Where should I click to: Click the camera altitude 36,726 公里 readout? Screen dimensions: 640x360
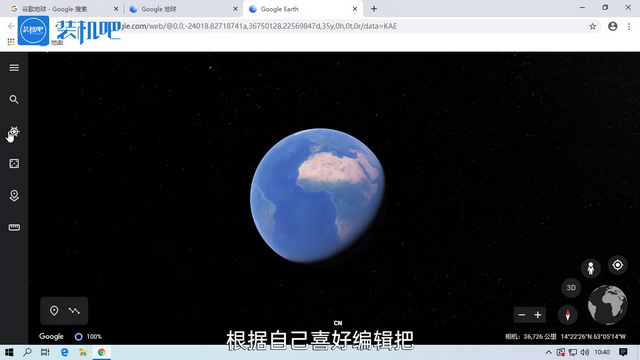pyautogui.click(x=531, y=337)
